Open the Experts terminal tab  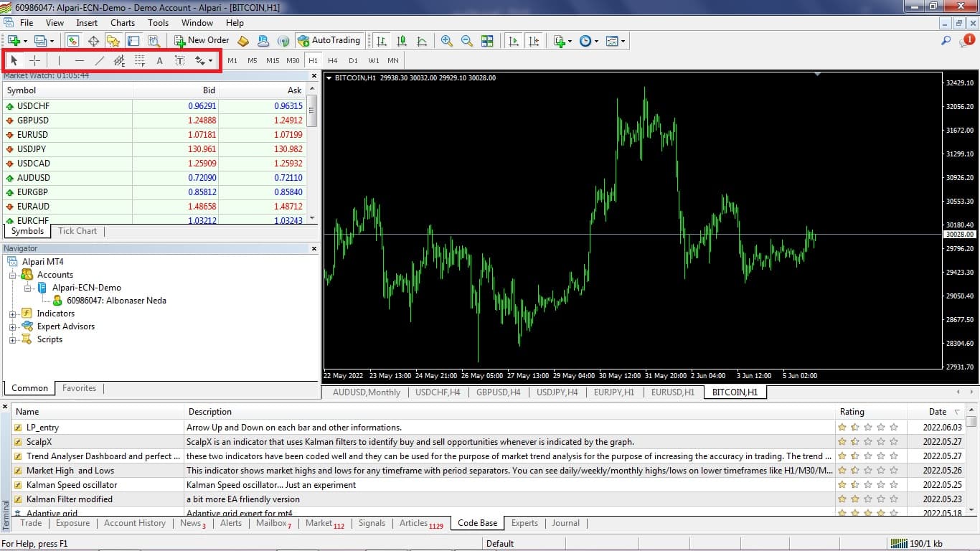(524, 523)
